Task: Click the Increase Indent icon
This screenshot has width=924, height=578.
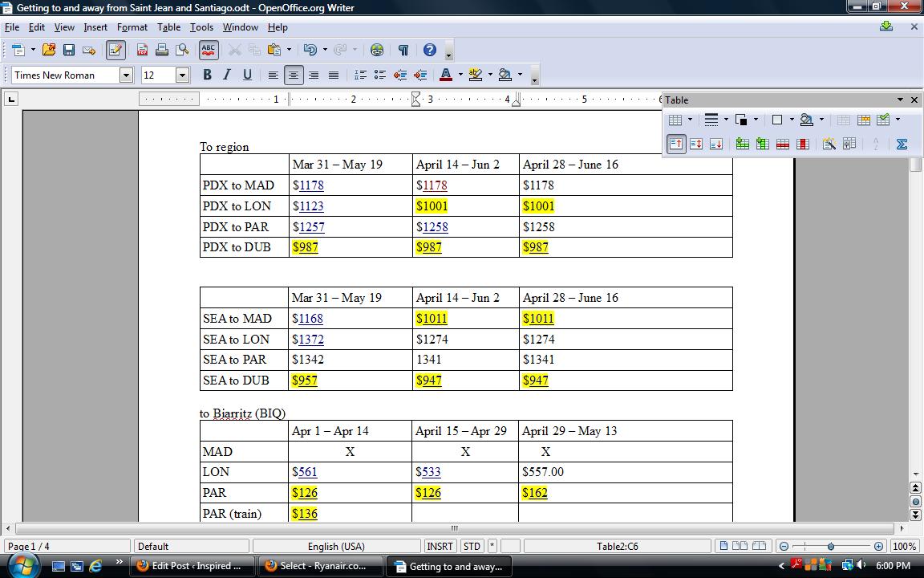Action: (x=420, y=75)
